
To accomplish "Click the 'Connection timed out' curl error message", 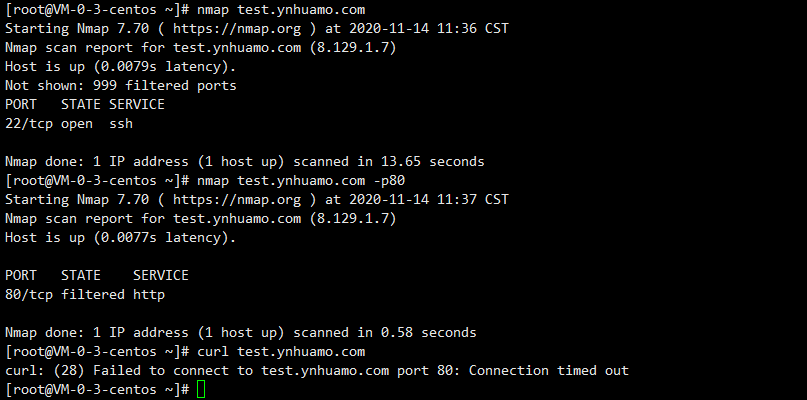I will click(549, 371).
